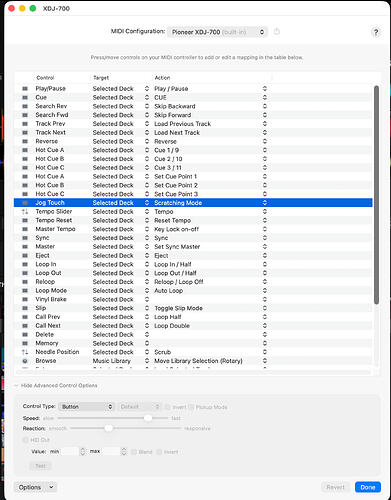The image size is (391, 500).
Task: Click the button icon beside Reloop
Action: pos(25,282)
